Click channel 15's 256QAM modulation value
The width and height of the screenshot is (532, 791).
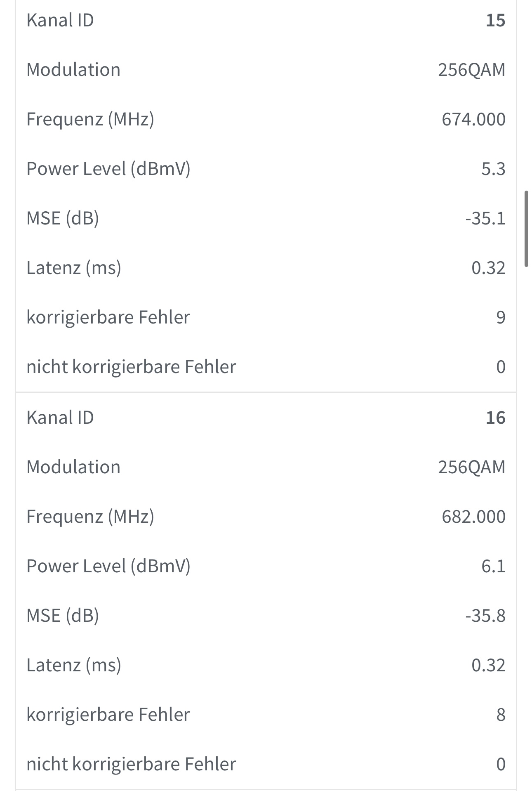(471, 70)
